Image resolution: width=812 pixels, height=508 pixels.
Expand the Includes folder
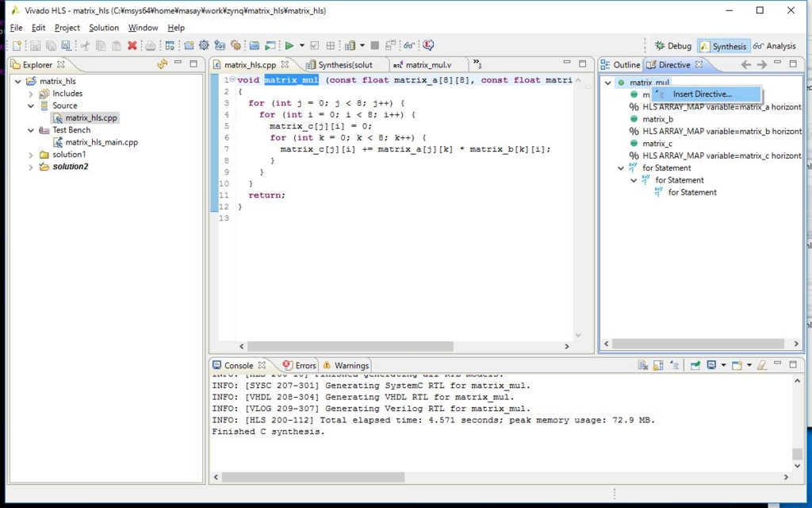pyautogui.click(x=31, y=94)
